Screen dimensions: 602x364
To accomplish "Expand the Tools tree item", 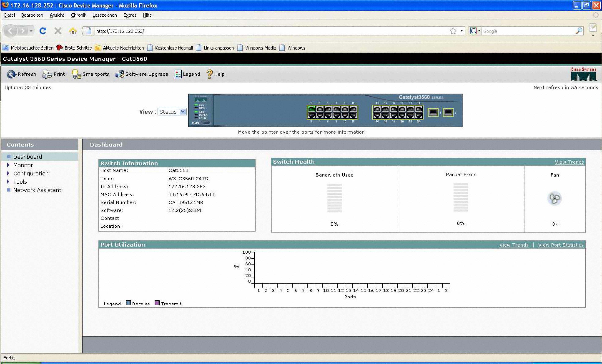I will coord(8,182).
